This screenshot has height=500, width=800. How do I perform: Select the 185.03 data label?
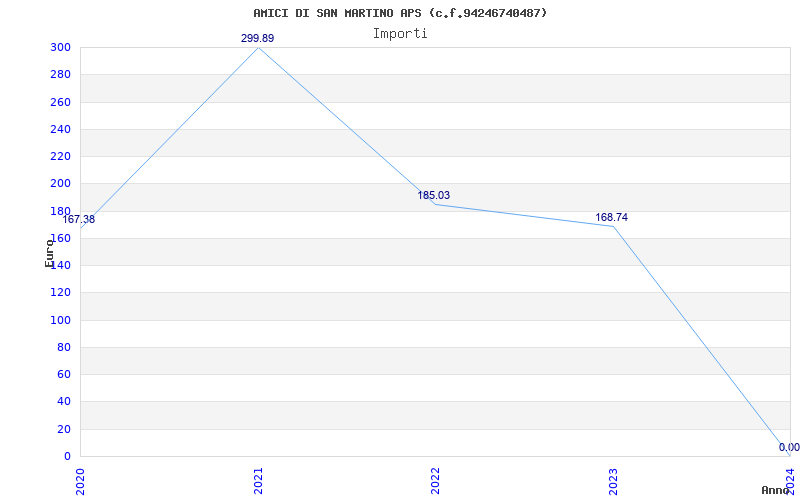pos(434,195)
